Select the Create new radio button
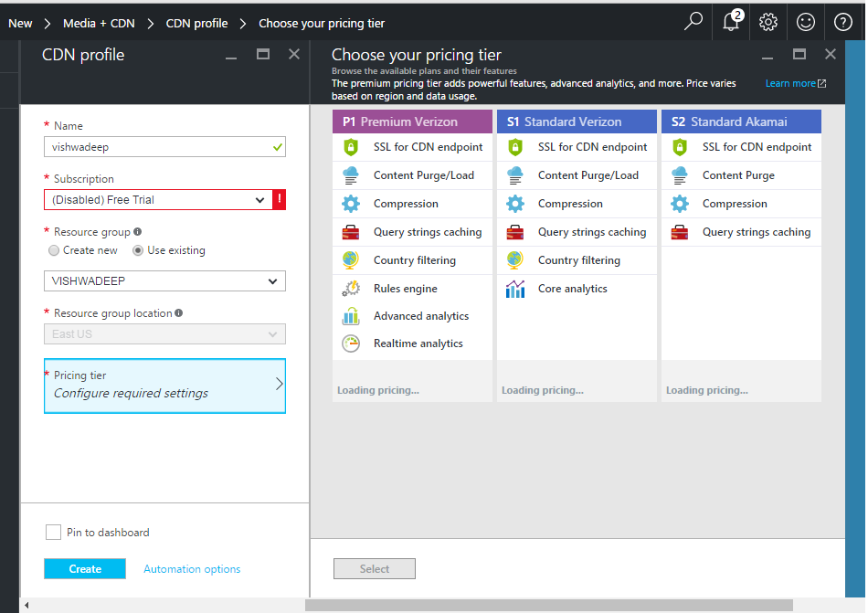 (54, 250)
